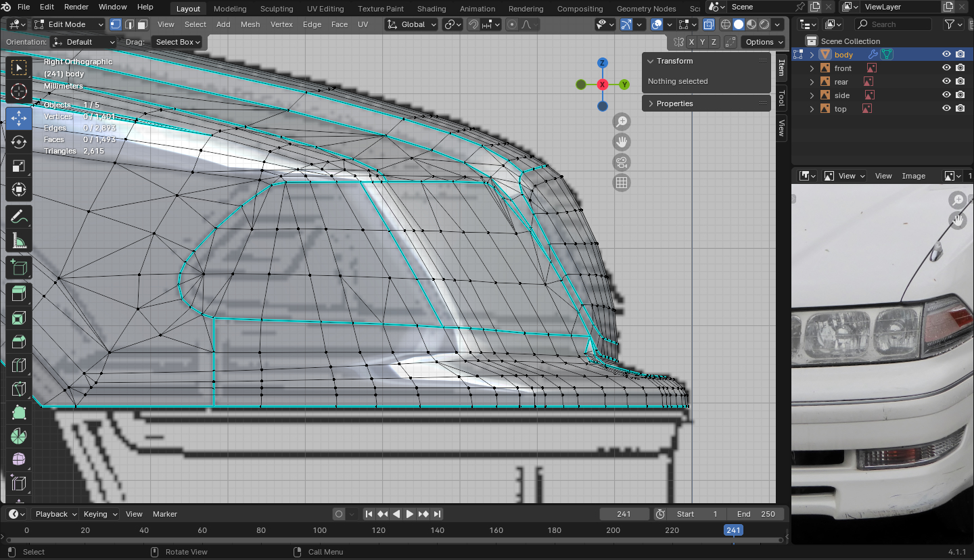The height and width of the screenshot is (560, 974).
Task: Select the Rotate tool
Action: pyautogui.click(x=19, y=142)
